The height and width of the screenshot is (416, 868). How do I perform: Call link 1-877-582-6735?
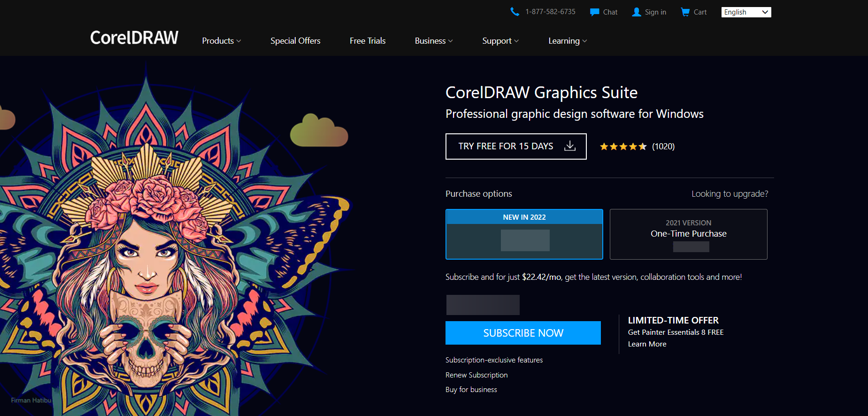pyautogui.click(x=550, y=12)
